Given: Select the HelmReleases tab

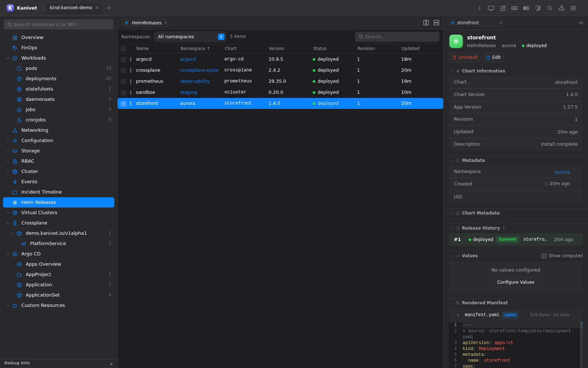Looking at the screenshot, I should (x=146, y=23).
